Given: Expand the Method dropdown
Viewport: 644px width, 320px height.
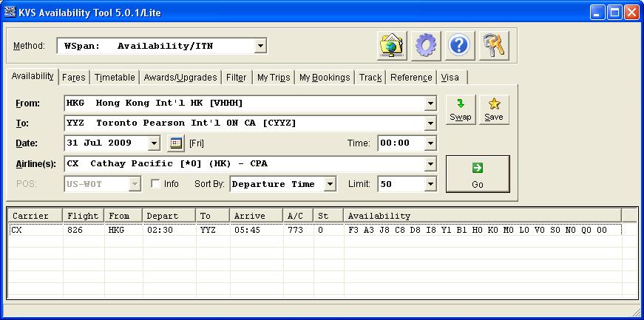Looking at the screenshot, I should point(260,46).
